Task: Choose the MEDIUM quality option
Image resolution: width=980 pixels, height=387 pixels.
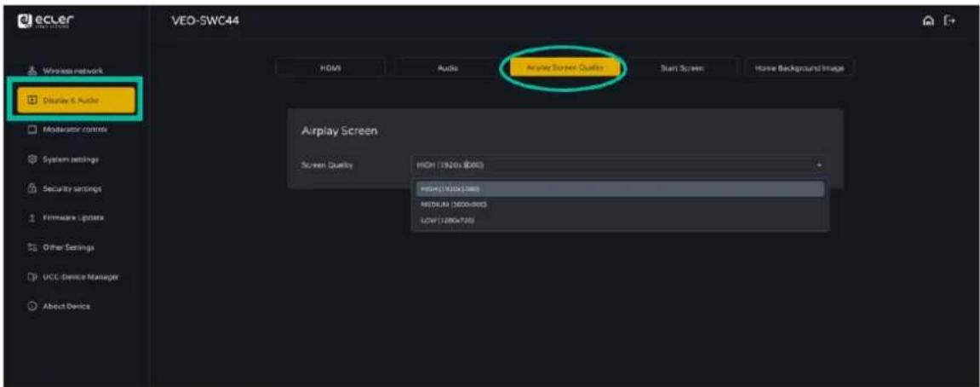Action: (620, 205)
